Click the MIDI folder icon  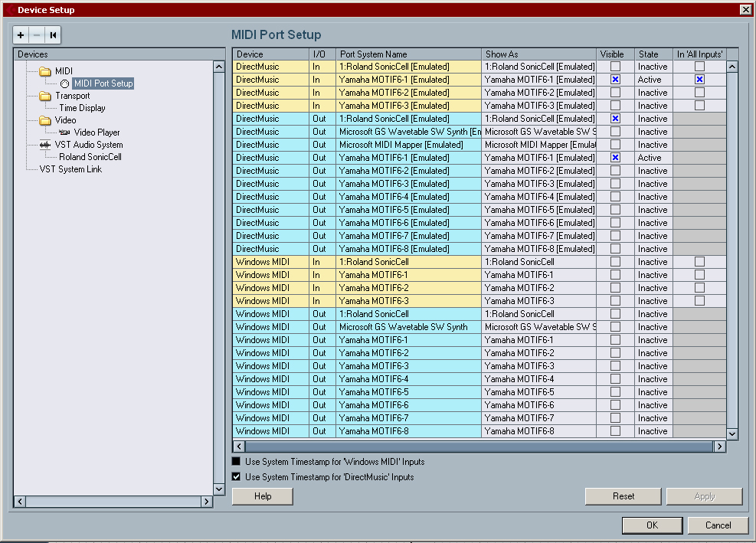(44, 71)
